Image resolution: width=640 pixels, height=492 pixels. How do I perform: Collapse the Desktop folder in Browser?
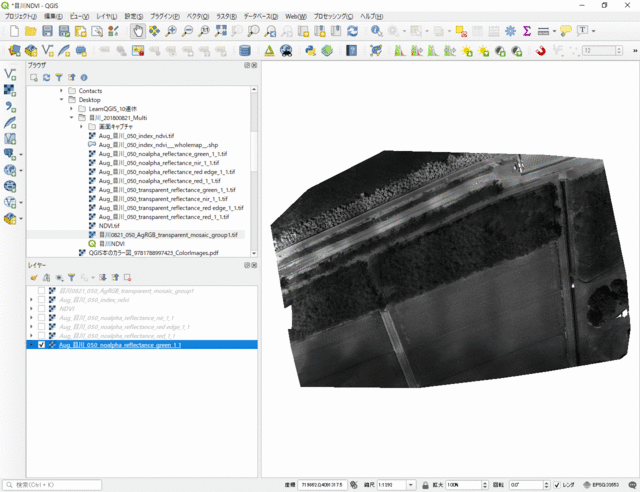pos(61,100)
